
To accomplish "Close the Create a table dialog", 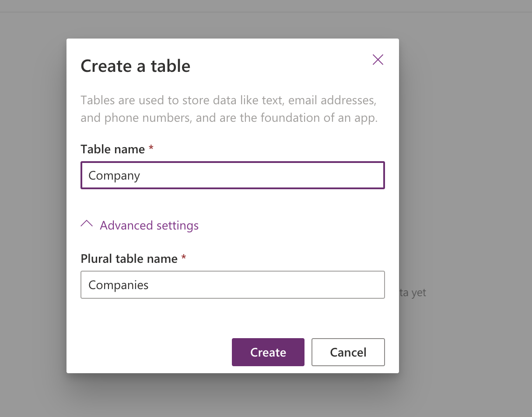I will click(x=378, y=60).
